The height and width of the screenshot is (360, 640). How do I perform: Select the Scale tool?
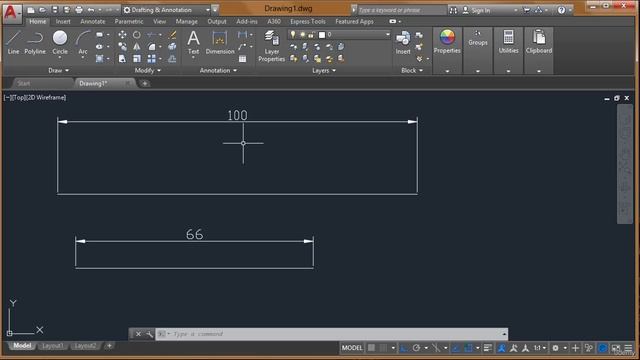(137, 59)
